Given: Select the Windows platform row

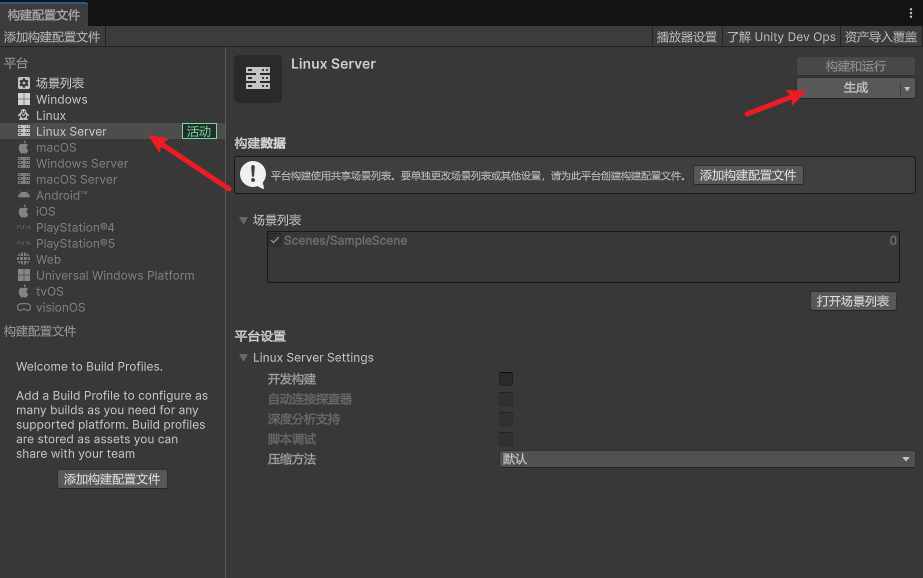Looking at the screenshot, I should 112,99.
